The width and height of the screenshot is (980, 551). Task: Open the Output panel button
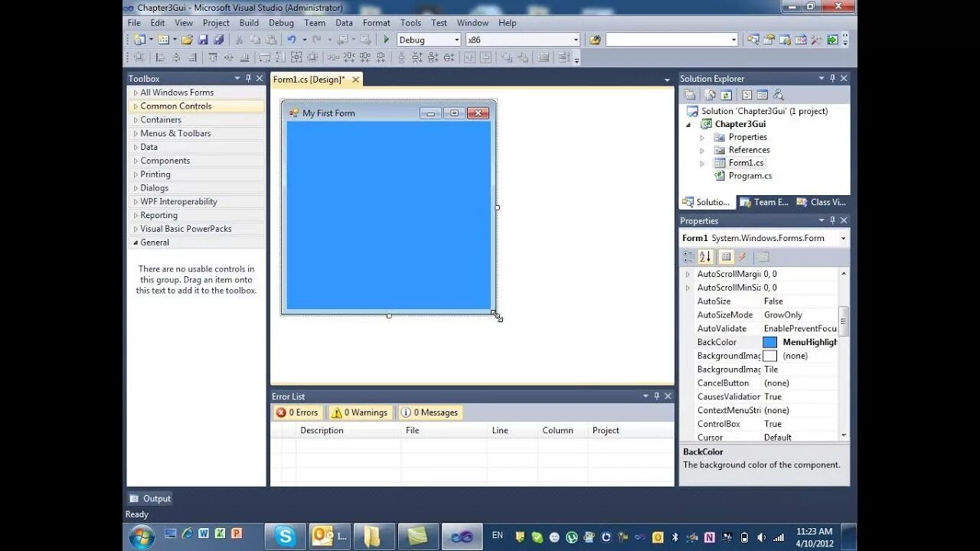pos(150,498)
